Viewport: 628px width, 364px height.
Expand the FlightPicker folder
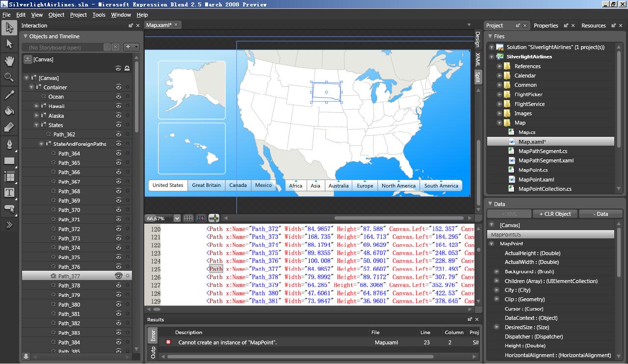(499, 94)
